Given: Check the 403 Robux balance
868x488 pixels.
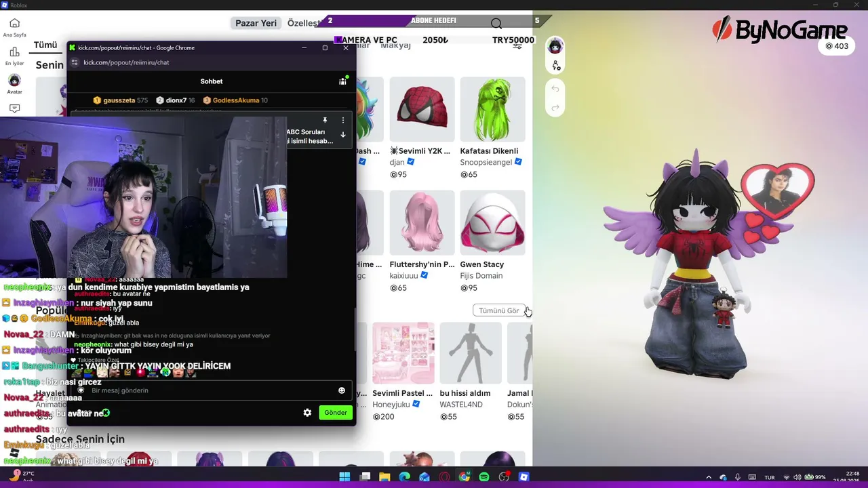Looking at the screenshot, I should pyautogui.click(x=836, y=46).
